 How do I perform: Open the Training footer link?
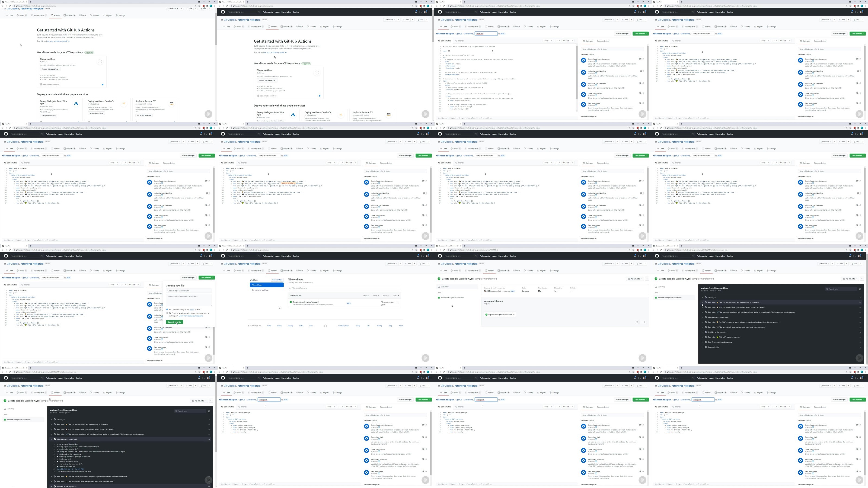(x=379, y=326)
